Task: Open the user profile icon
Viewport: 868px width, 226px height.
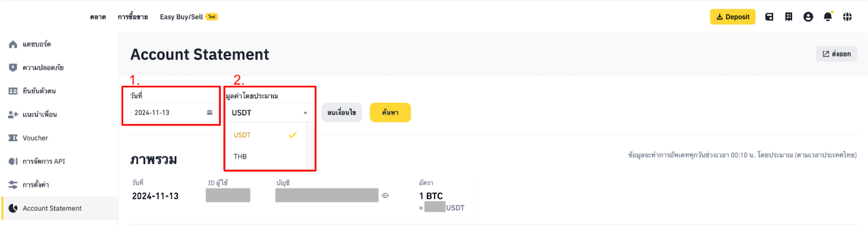Action: 808,17
